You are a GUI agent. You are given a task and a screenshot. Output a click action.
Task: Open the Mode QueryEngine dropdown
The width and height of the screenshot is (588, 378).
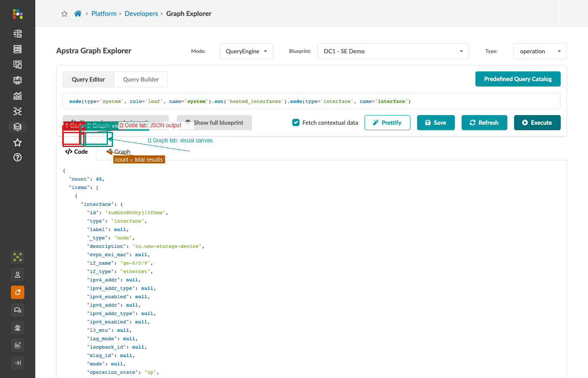246,51
